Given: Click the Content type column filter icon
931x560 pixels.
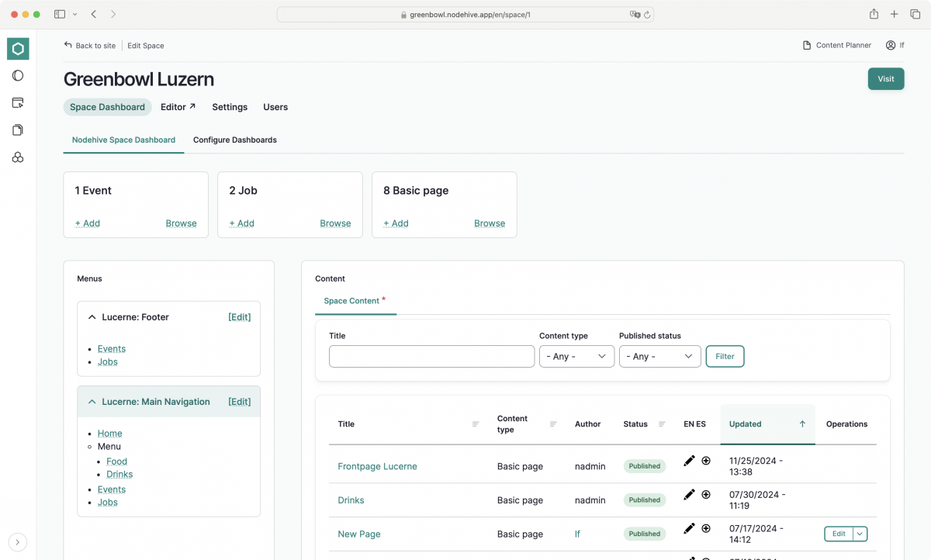Looking at the screenshot, I should coord(553,424).
